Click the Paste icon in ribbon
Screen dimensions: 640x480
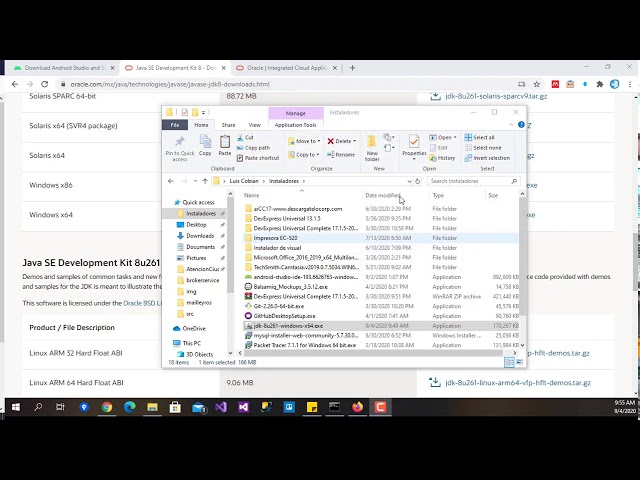pyautogui.click(x=224, y=142)
